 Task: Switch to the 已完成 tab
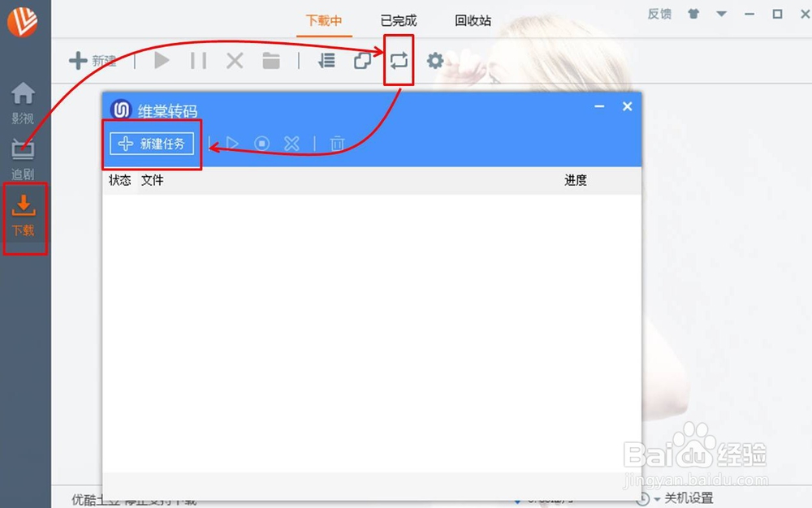399,20
